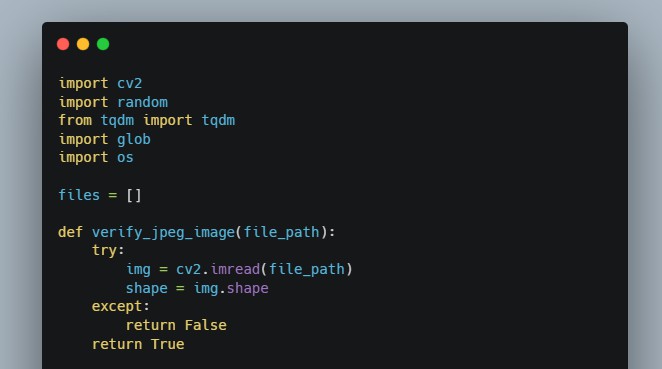Image resolution: width=662 pixels, height=369 pixels.
Task: Click the word glob
Action: [134, 139]
